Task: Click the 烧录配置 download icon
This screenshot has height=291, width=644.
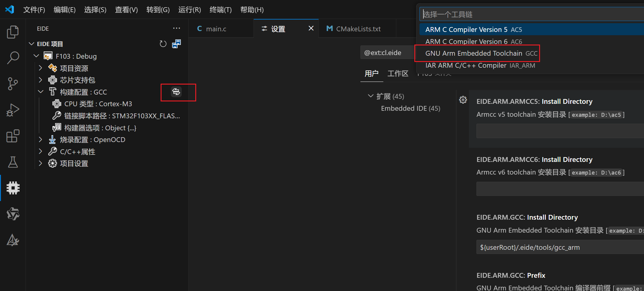Action: coord(52,140)
